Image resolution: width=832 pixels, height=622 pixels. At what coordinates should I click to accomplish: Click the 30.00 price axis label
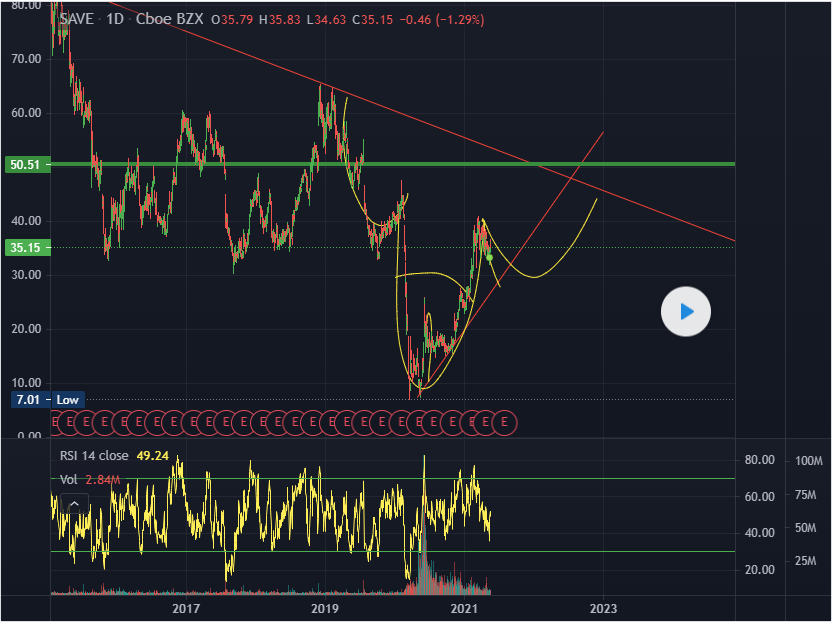coord(26,275)
